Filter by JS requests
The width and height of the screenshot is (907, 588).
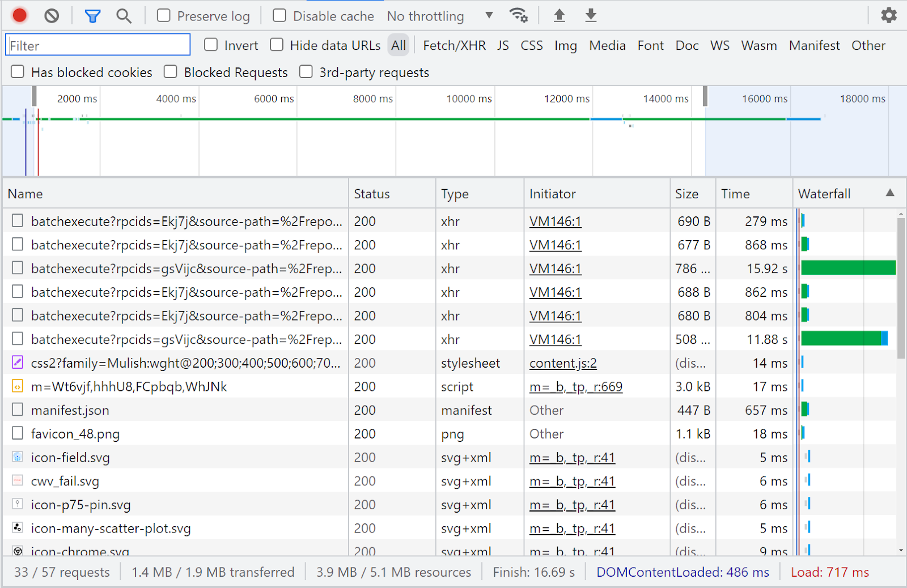tap(503, 45)
